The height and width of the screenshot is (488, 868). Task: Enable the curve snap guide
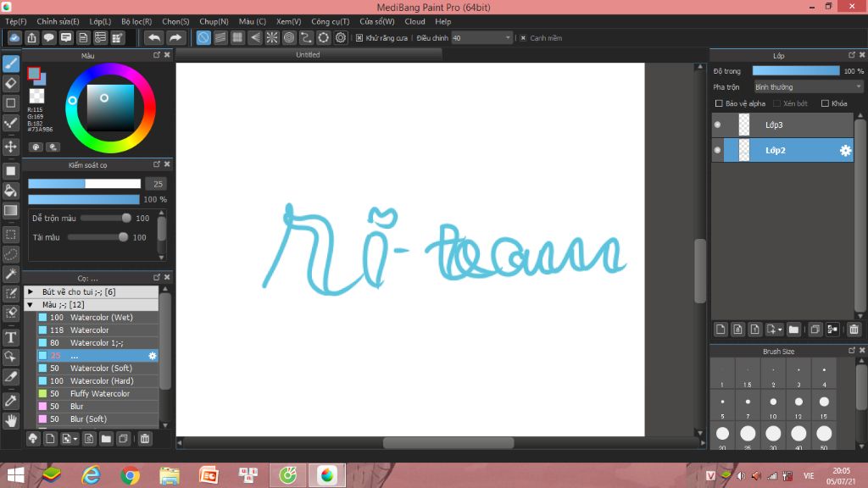pyautogui.click(x=306, y=37)
